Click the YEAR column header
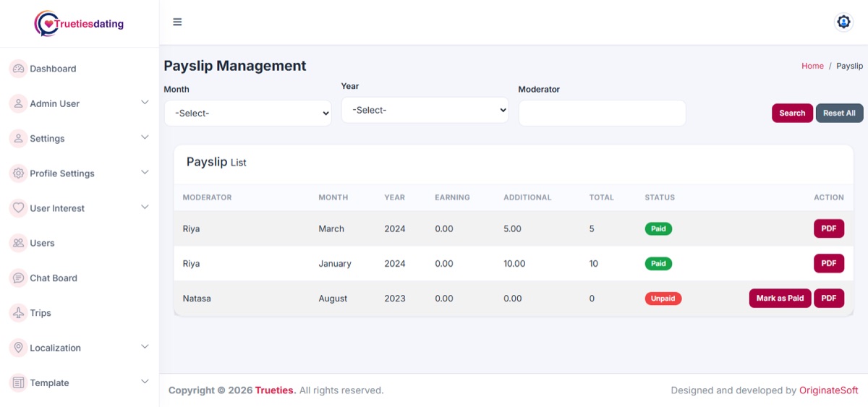 395,197
